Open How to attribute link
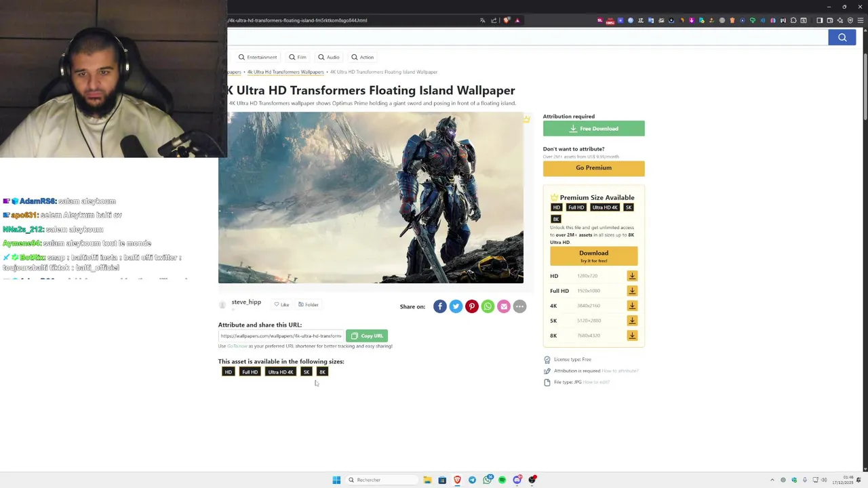 (620, 371)
